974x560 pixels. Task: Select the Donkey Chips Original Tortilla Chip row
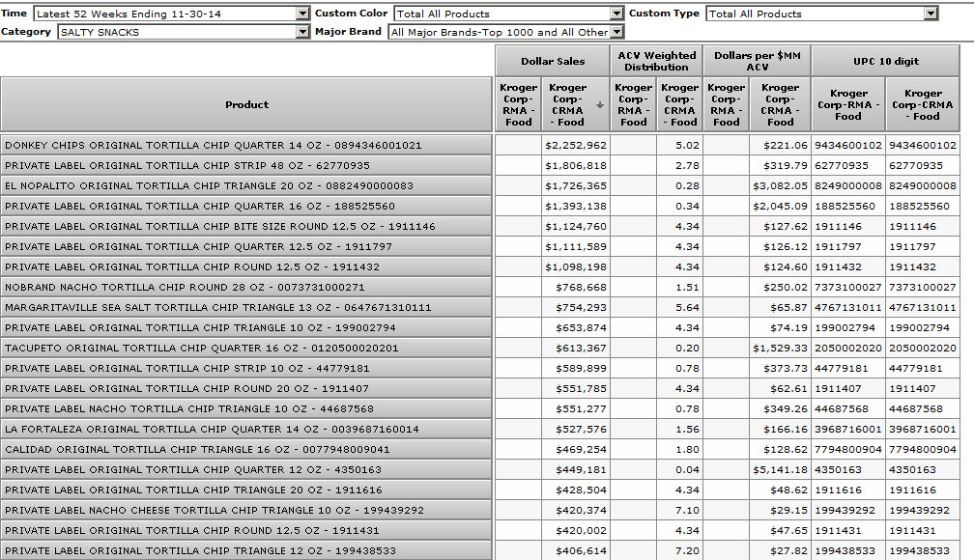tap(246, 146)
